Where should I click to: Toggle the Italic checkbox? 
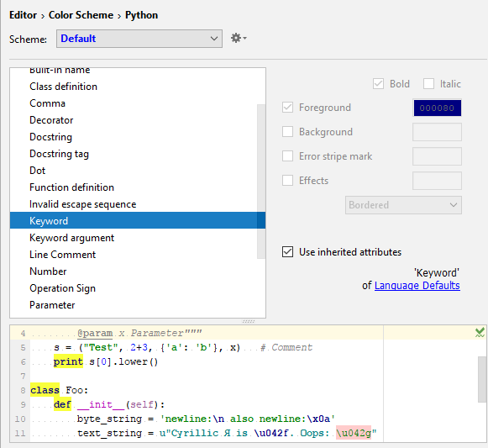tap(428, 84)
